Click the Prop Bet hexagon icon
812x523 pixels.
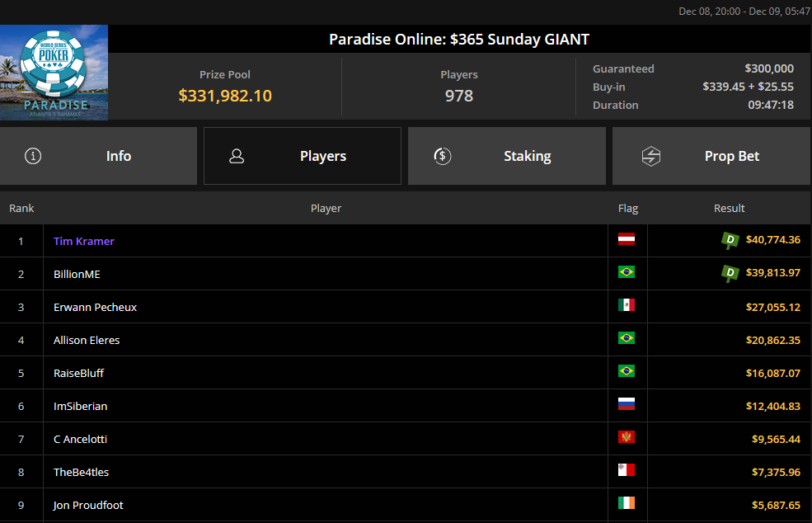click(651, 156)
